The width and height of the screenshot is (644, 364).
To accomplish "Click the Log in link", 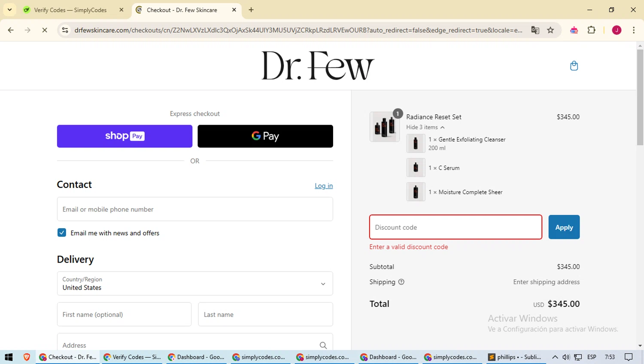I will (x=324, y=186).
